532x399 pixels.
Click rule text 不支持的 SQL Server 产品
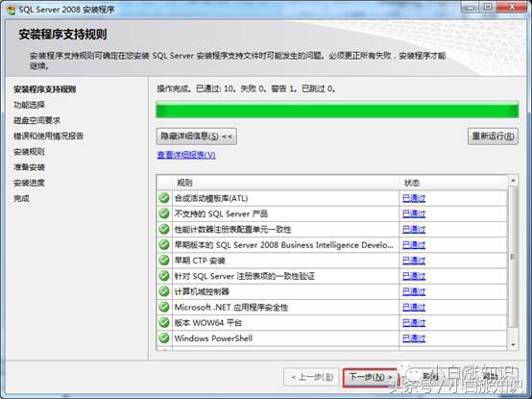221,213
